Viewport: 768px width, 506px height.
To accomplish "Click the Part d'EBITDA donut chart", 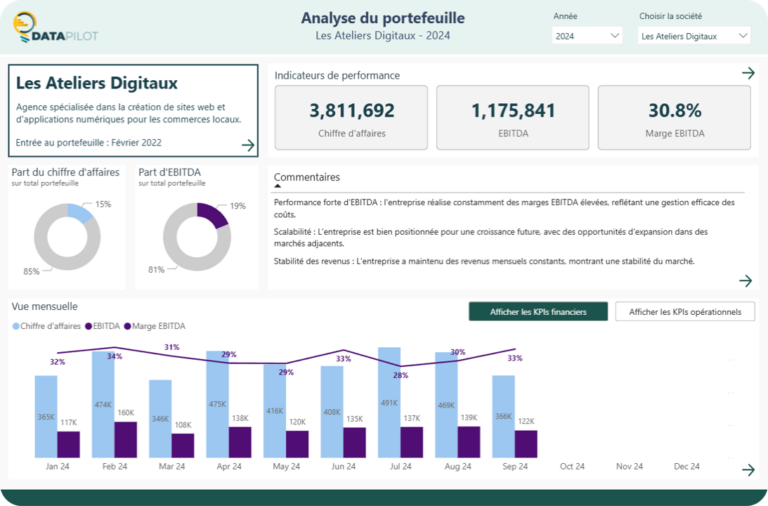I will [196, 236].
